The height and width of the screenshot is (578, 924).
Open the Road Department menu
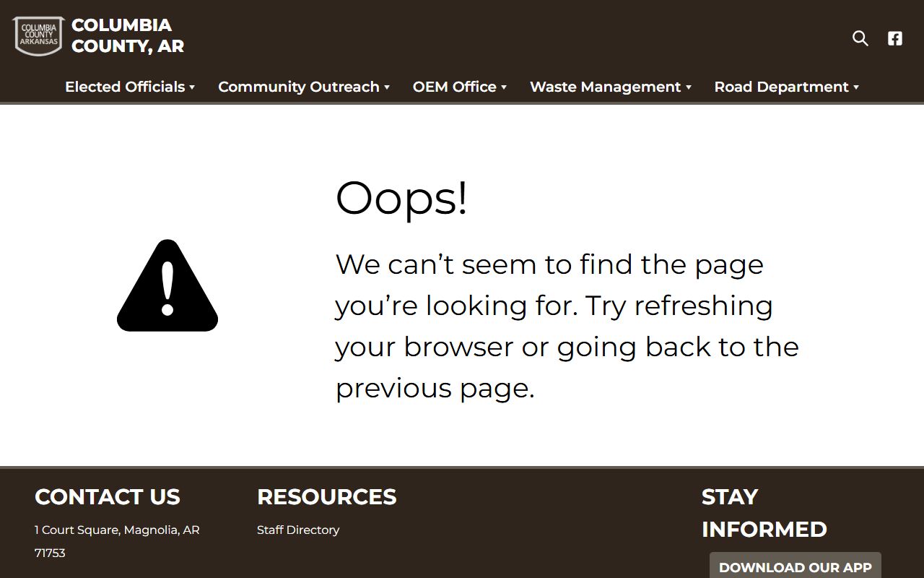pos(782,87)
